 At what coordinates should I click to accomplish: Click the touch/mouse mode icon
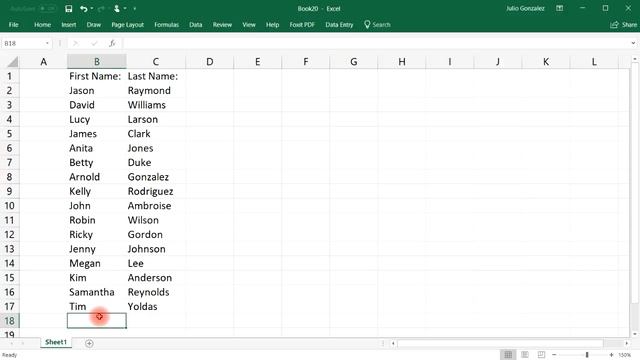[x=117, y=9]
